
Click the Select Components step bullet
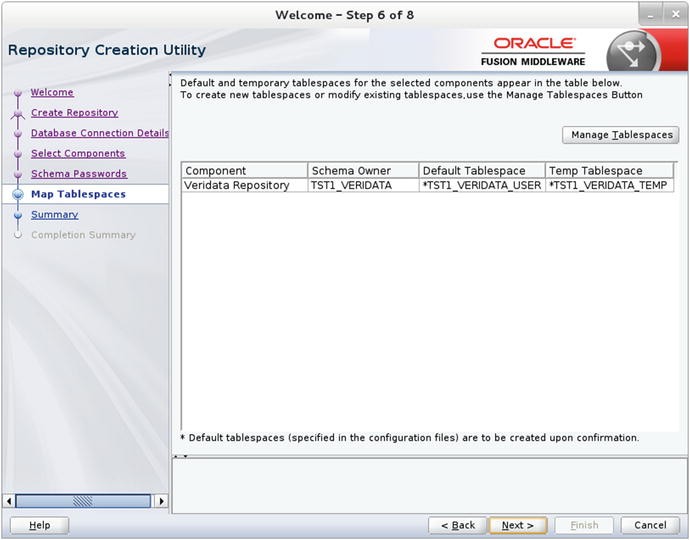(x=18, y=154)
